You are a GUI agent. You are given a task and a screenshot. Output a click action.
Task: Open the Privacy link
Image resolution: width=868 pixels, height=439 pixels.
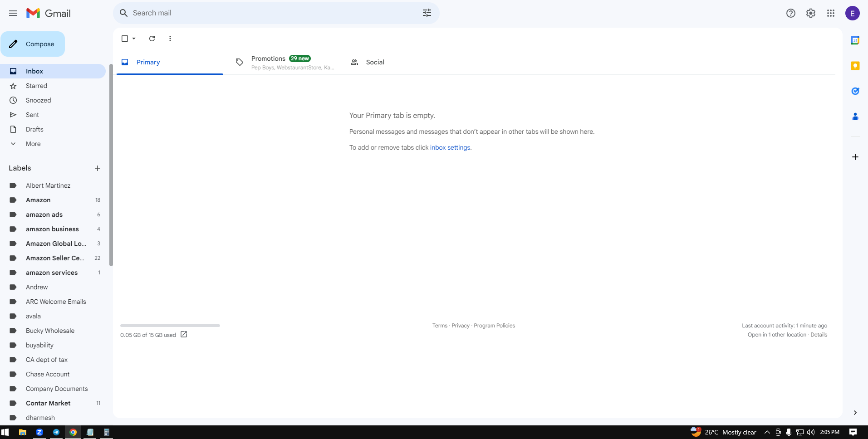tap(461, 326)
